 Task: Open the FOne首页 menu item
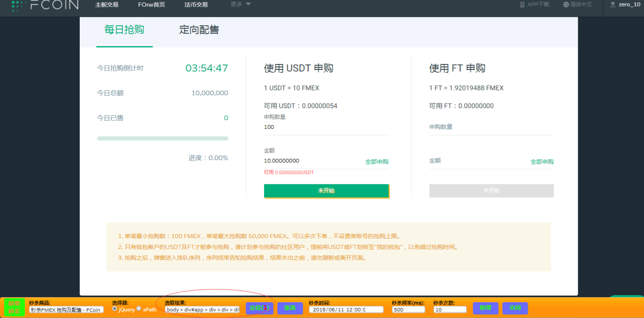click(152, 4)
